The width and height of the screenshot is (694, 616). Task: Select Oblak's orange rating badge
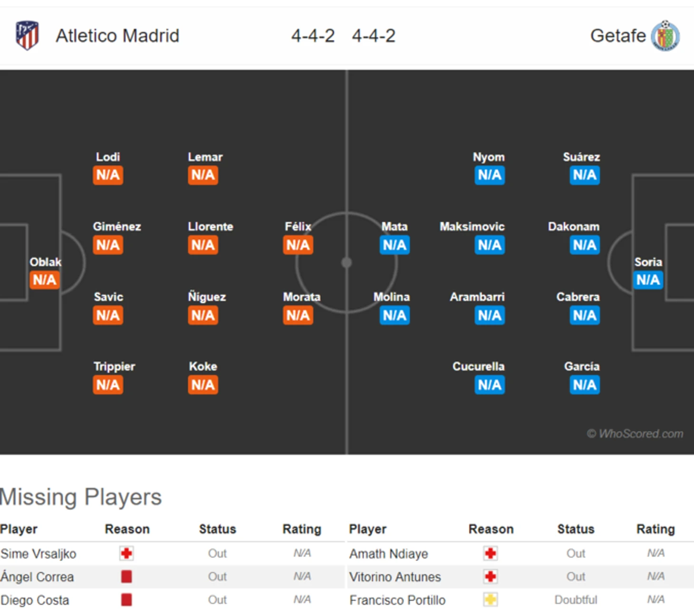45,280
